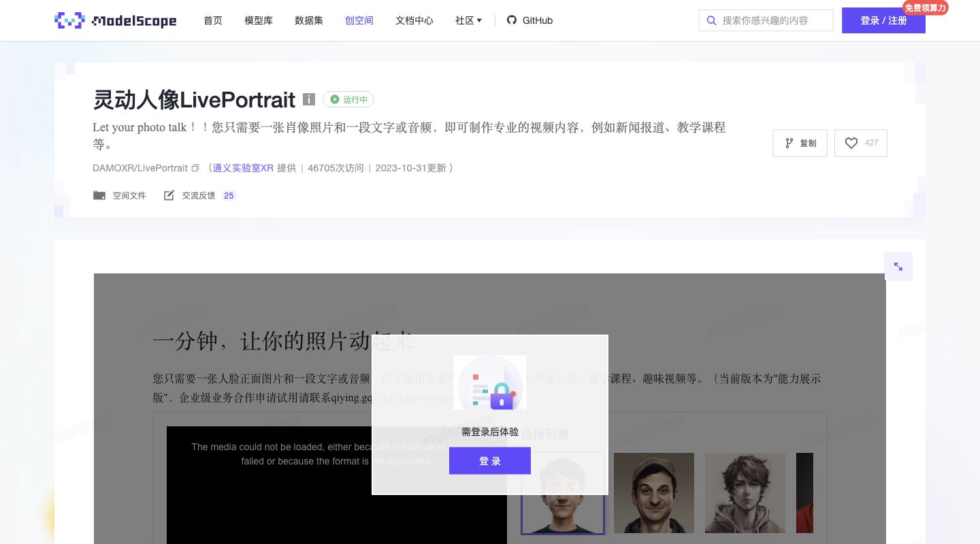
Task: Like the space with heart button
Action: 861,143
